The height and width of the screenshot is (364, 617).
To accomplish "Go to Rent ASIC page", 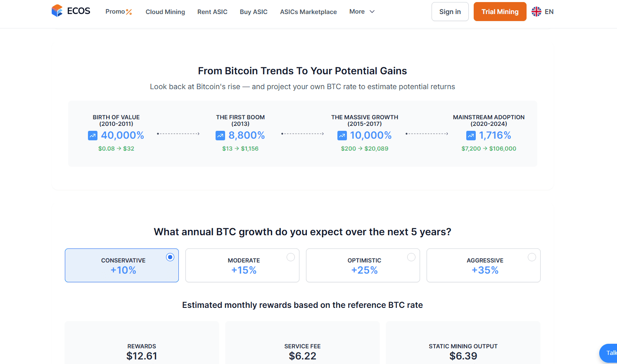I will click(x=212, y=12).
